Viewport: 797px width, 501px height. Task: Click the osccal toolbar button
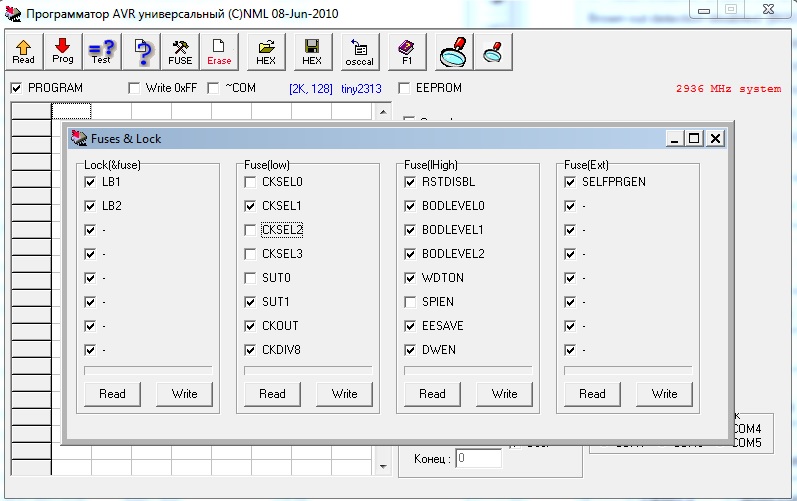[x=359, y=51]
